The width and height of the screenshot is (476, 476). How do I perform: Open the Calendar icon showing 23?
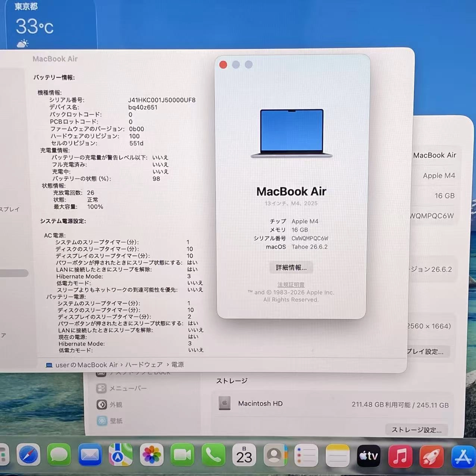point(244,455)
